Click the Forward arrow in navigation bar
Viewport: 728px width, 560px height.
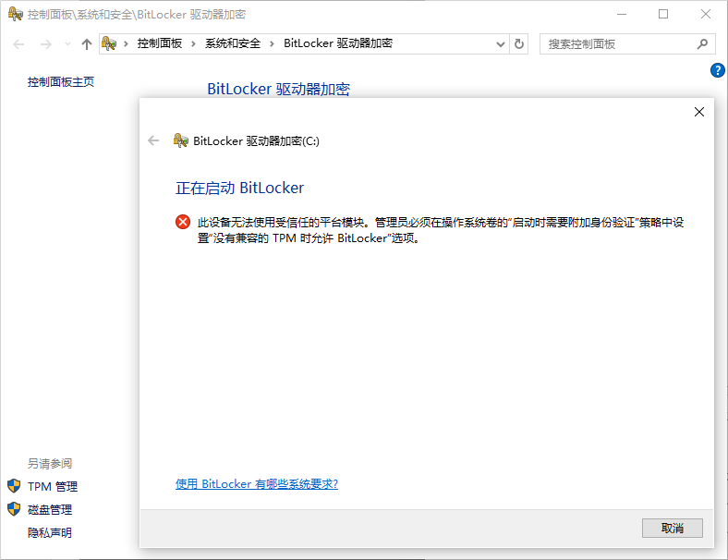pos(46,44)
